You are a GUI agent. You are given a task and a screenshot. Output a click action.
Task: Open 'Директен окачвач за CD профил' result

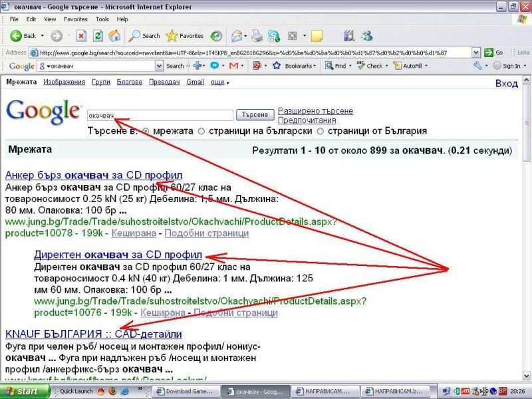click(x=118, y=255)
